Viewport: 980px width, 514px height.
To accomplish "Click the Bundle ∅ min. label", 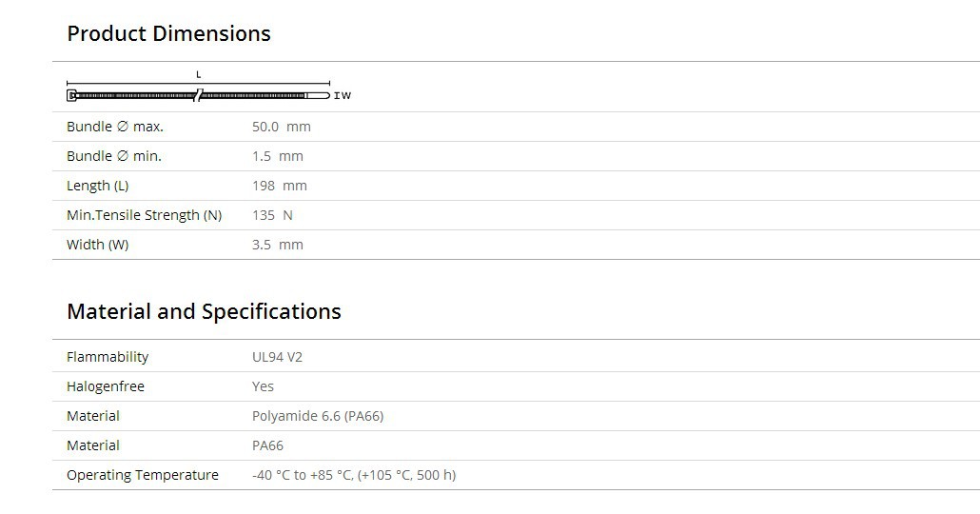I will pos(113,156).
